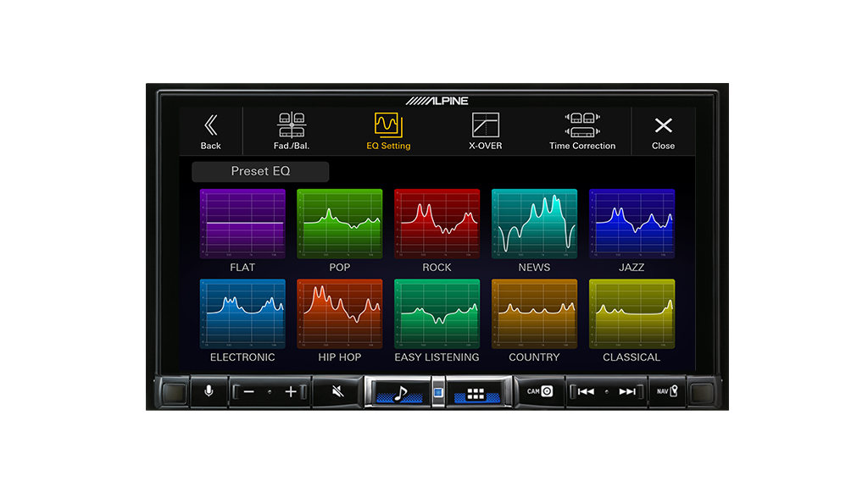868x487 pixels.
Task: Select the EQ Setting tab
Action: click(388, 131)
